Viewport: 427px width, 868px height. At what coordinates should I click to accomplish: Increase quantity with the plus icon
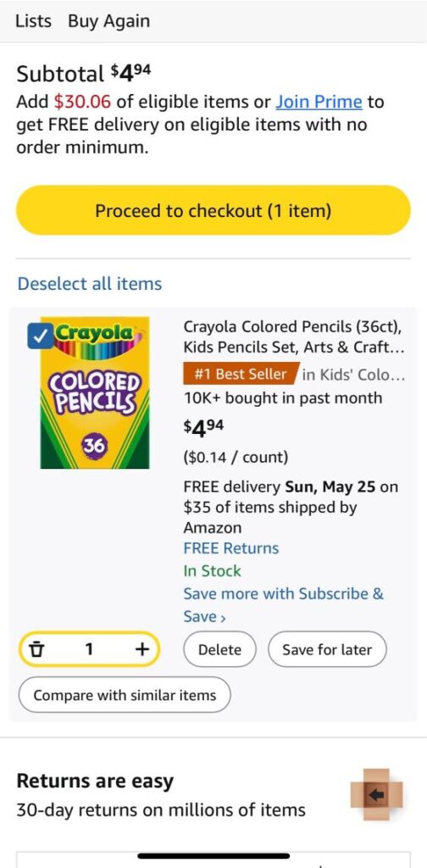142,648
